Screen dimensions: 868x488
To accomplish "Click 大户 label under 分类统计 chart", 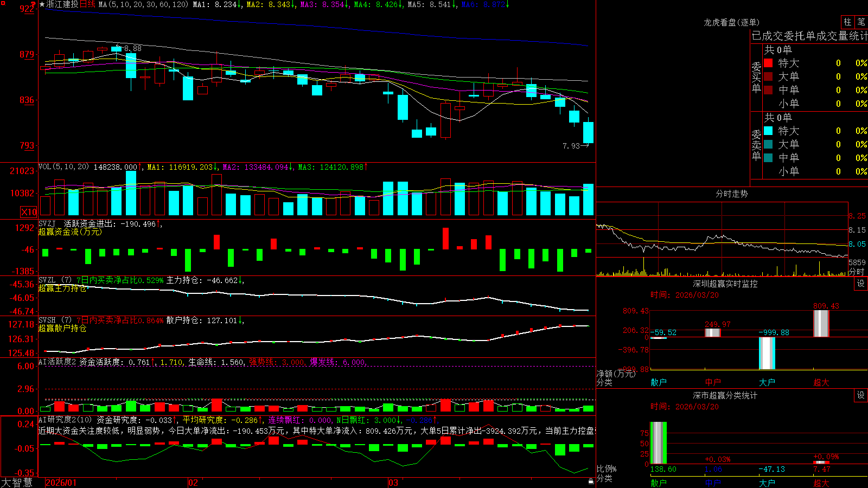I will coord(767,483).
